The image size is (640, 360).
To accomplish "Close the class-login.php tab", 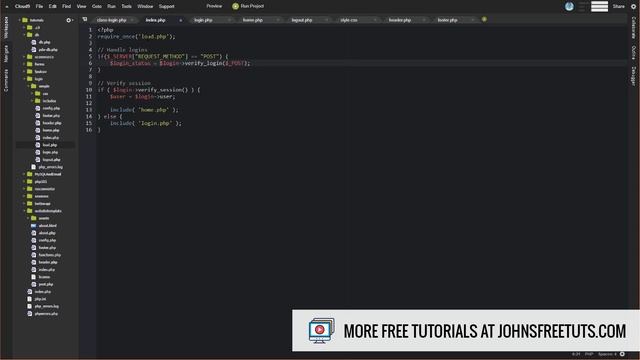I will click(x=132, y=20).
